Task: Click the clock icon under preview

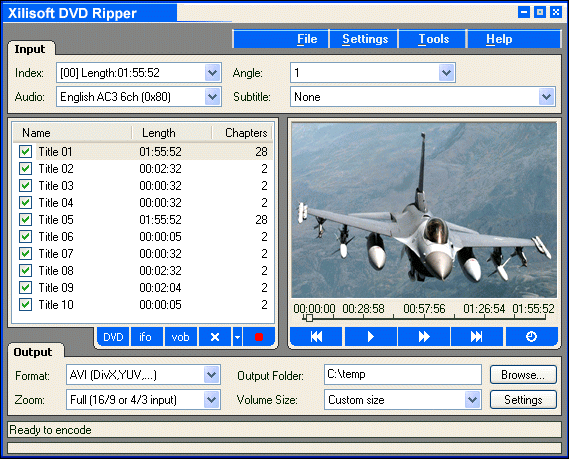Action: click(x=531, y=337)
